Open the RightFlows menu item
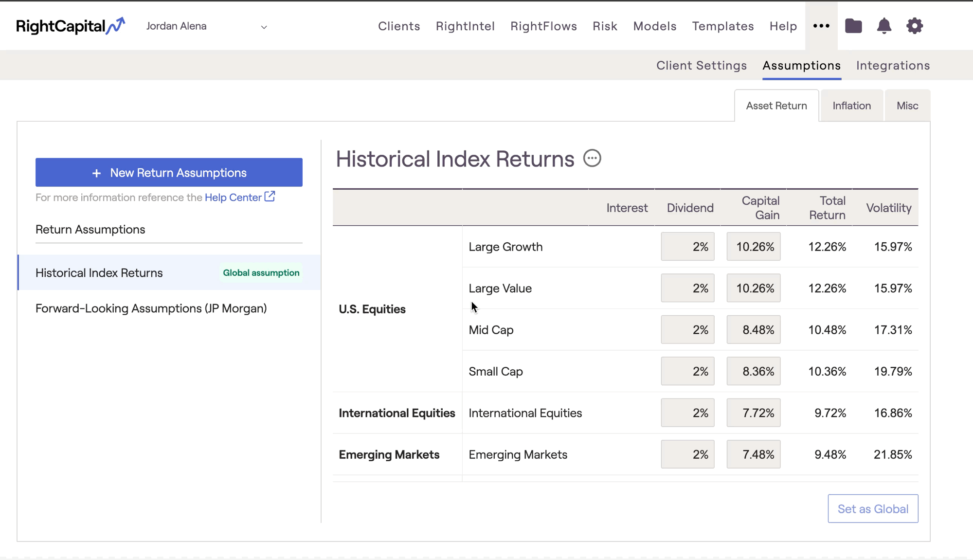Image resolution: width=973 pixels, height=560 pixels. tap(543, 26)
